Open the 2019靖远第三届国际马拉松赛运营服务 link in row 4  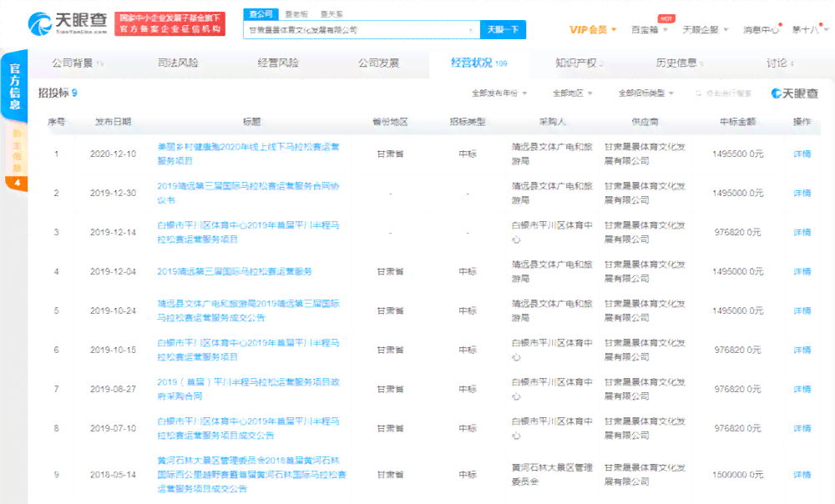235,271
